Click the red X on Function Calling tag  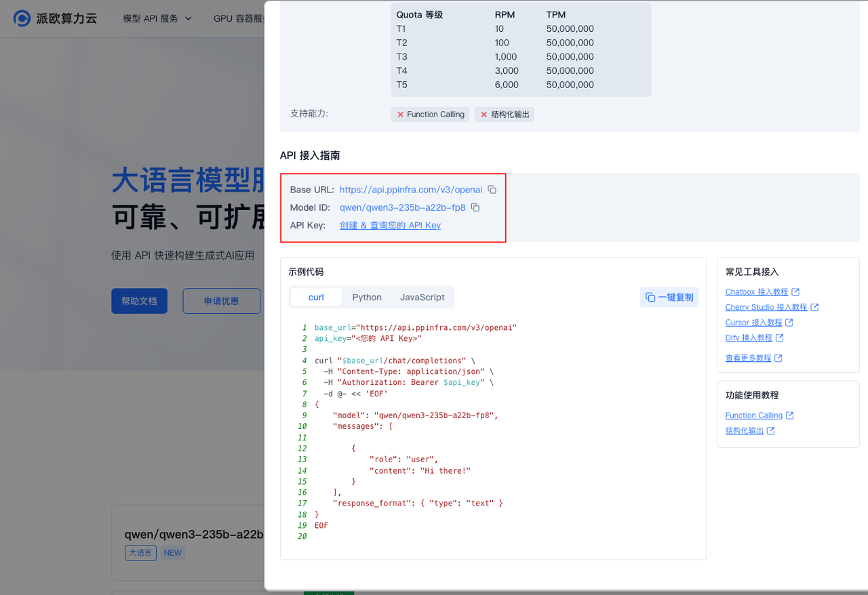(400, 115)
